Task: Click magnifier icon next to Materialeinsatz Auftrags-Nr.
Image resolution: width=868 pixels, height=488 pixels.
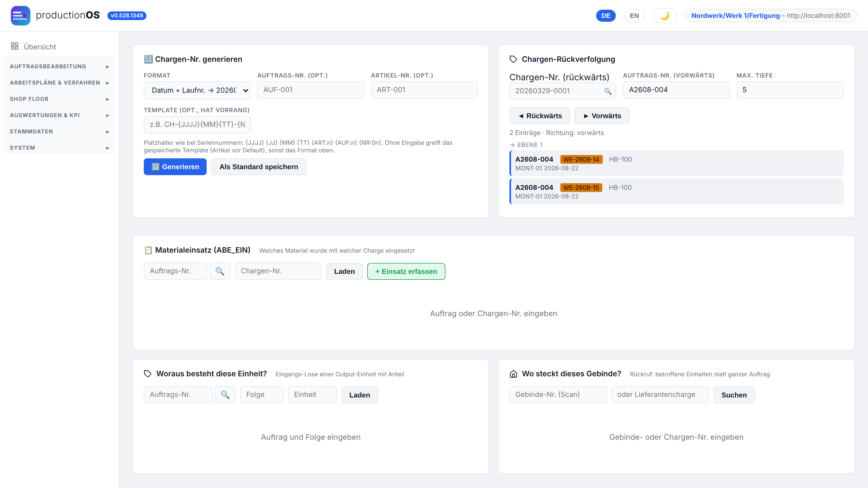Action: (x=220, y=271)
